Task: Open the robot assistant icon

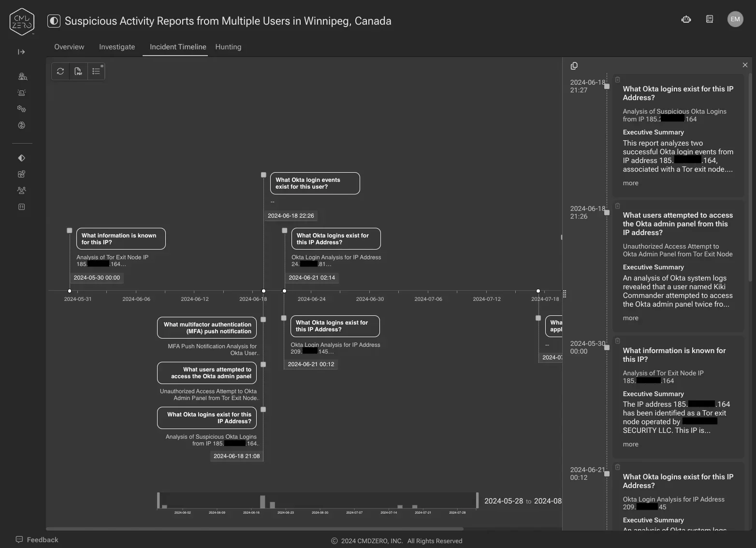Action: (x=686, y=19)
